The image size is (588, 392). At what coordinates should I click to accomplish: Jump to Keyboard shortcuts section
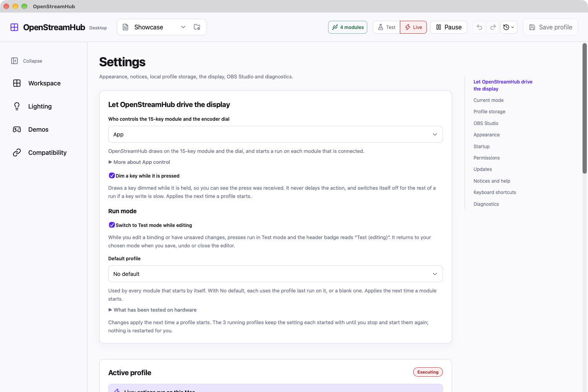click(495, 192)
